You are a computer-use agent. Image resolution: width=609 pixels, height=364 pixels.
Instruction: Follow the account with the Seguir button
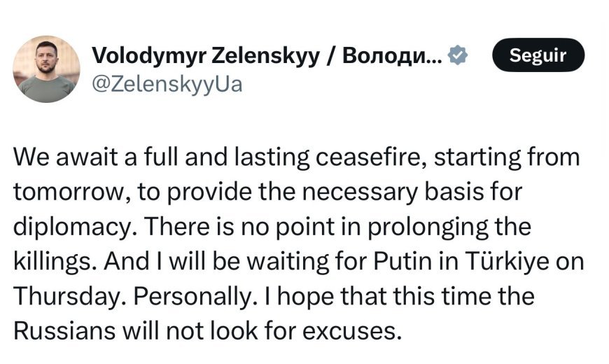click(538, 55)
